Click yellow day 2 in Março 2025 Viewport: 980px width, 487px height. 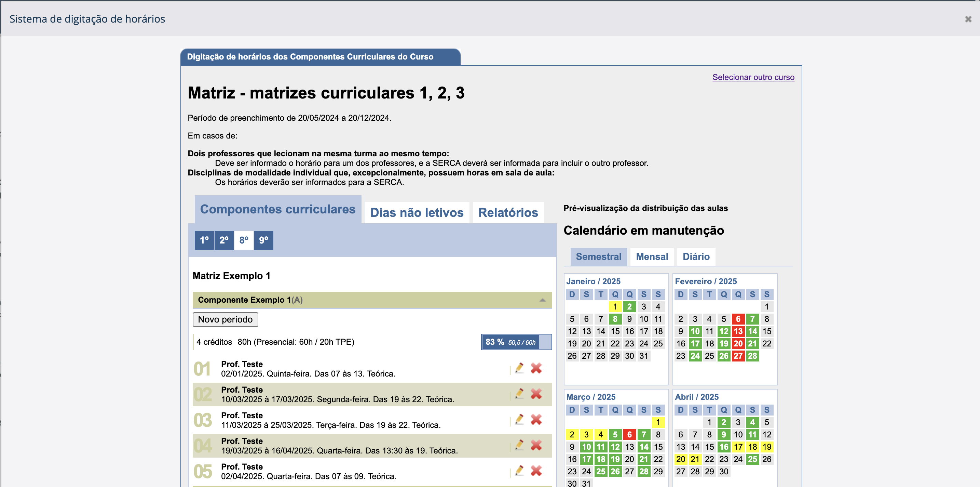click(572, 434)
